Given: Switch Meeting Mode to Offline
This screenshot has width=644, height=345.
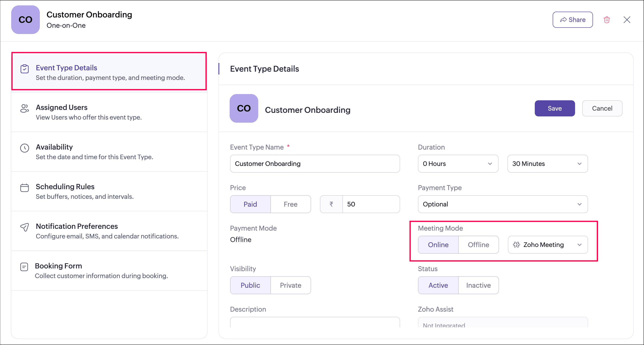Looking at the screenshot, I should [478, 244].
